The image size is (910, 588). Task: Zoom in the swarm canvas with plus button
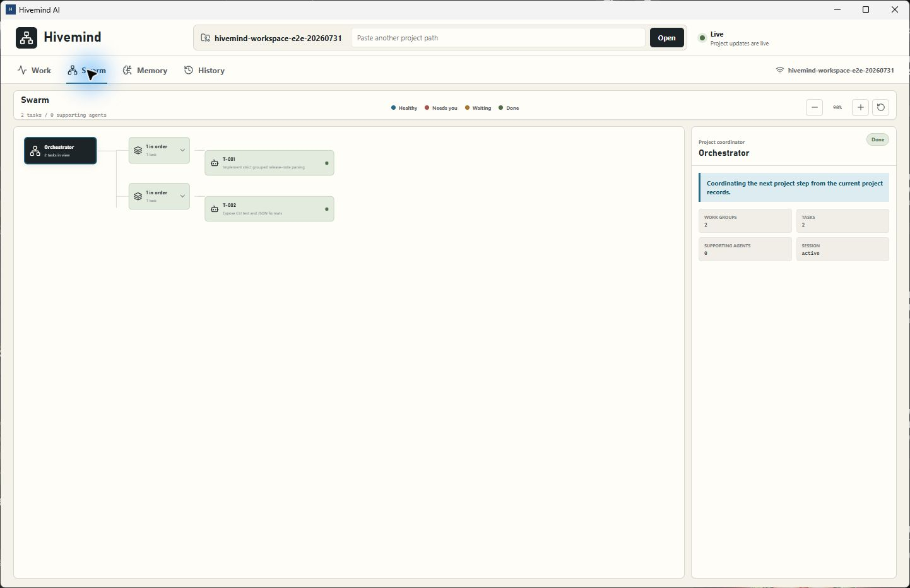(860, 107)
